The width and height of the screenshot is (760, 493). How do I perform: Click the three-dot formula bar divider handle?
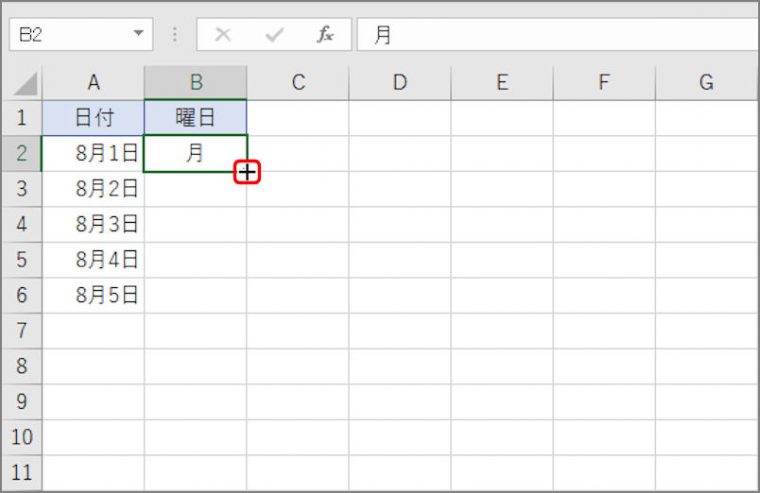(x=175, y=34)
